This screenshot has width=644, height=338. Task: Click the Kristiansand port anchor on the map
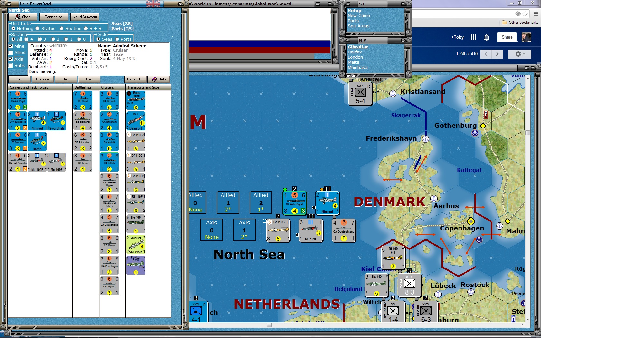(x=393, y=94)
